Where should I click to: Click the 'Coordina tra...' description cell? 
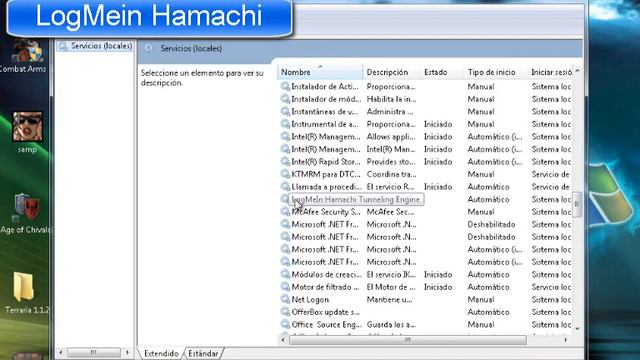pos(391,174)
